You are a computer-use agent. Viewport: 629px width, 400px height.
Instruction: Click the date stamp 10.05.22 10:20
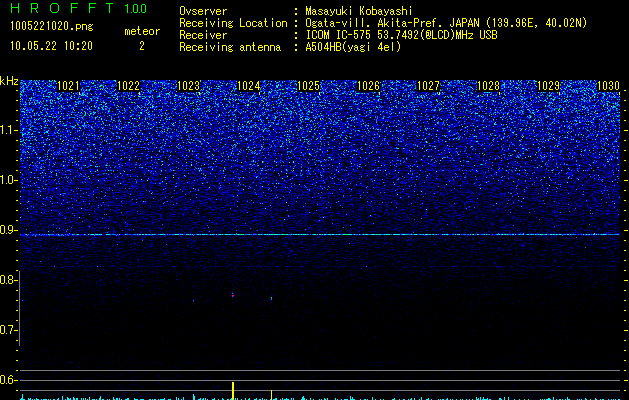tap(51, 46)
